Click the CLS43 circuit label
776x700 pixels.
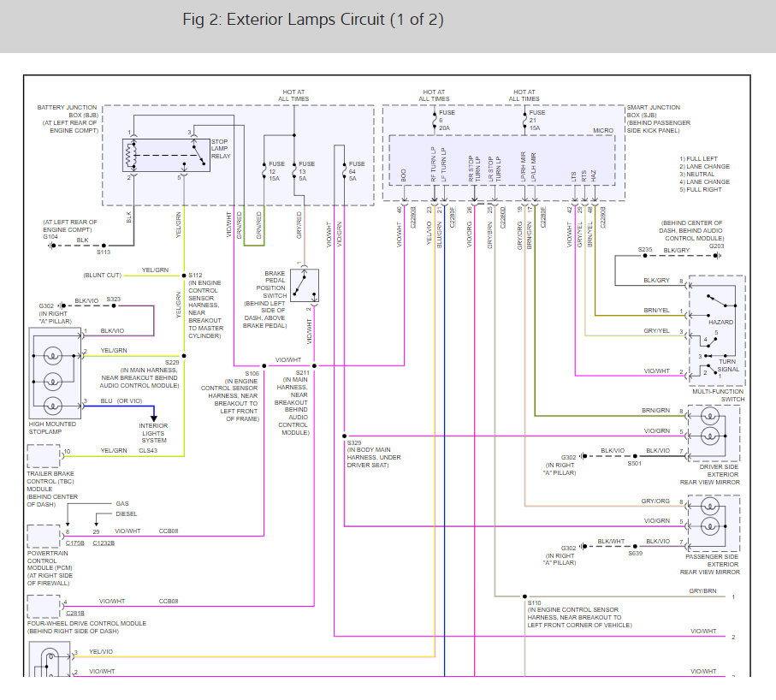tap(148, 450)
